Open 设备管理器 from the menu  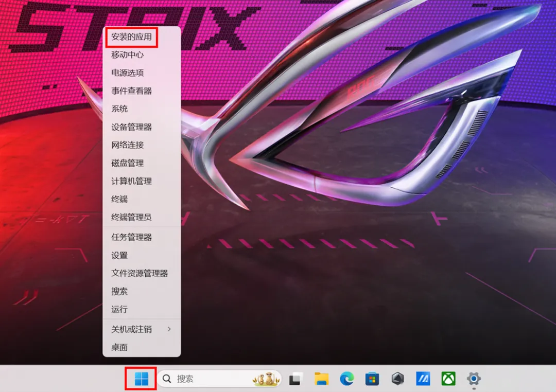point(142,127)
